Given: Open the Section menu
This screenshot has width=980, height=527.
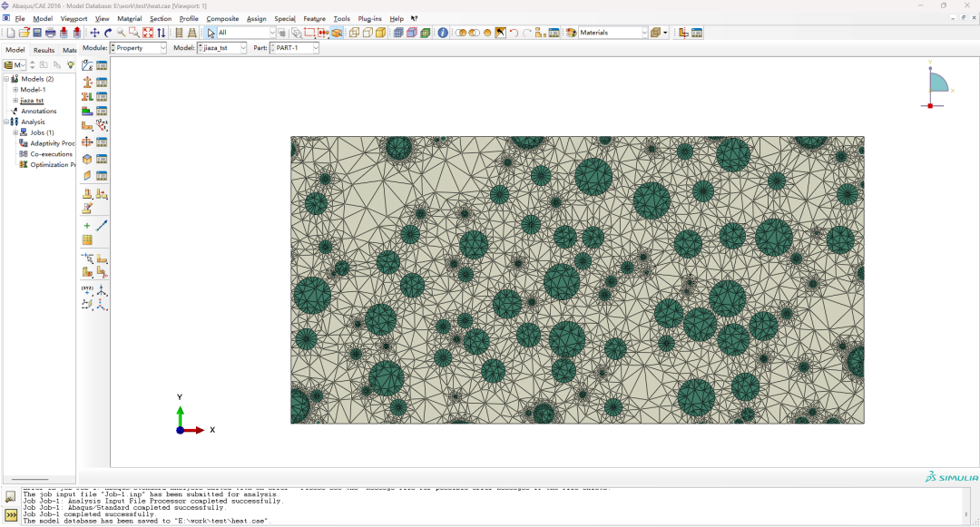Looking at the screenshot, I should 161,19.
